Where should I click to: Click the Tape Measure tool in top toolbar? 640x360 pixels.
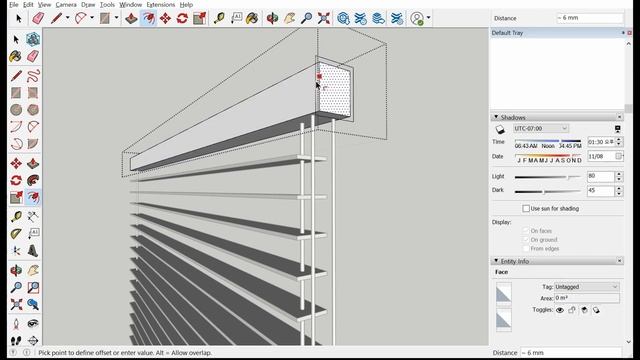click(219, 18)
